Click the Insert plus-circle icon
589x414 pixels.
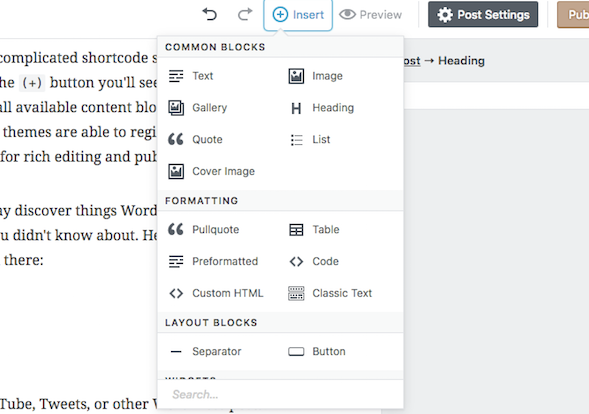pos(280,15)
